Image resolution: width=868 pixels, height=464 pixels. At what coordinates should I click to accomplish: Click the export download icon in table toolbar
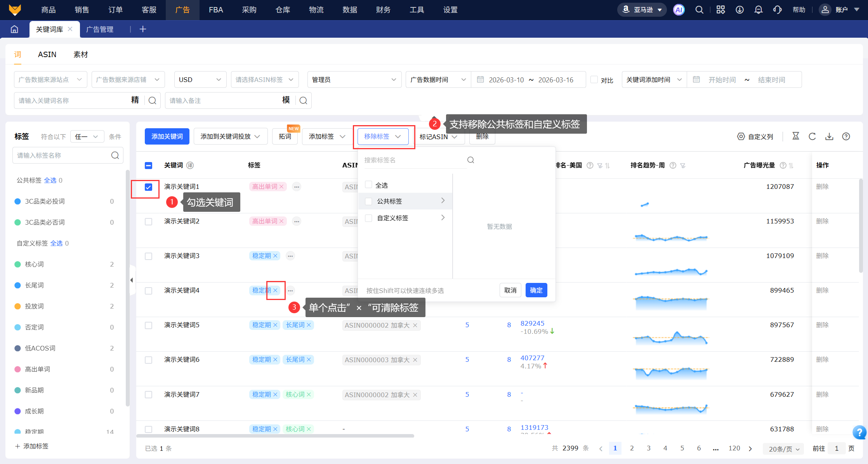point(829,136)
